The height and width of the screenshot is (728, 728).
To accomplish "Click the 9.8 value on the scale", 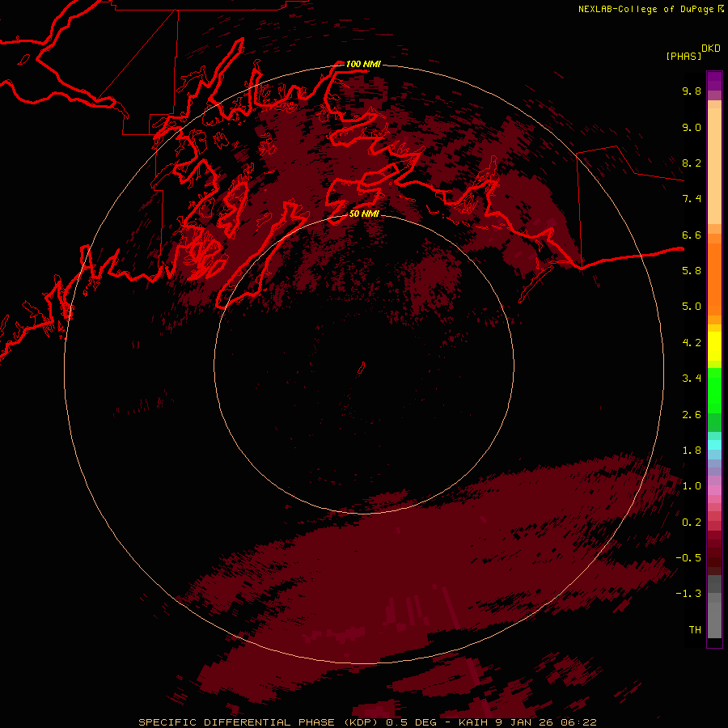I will [x=692, y=91].
